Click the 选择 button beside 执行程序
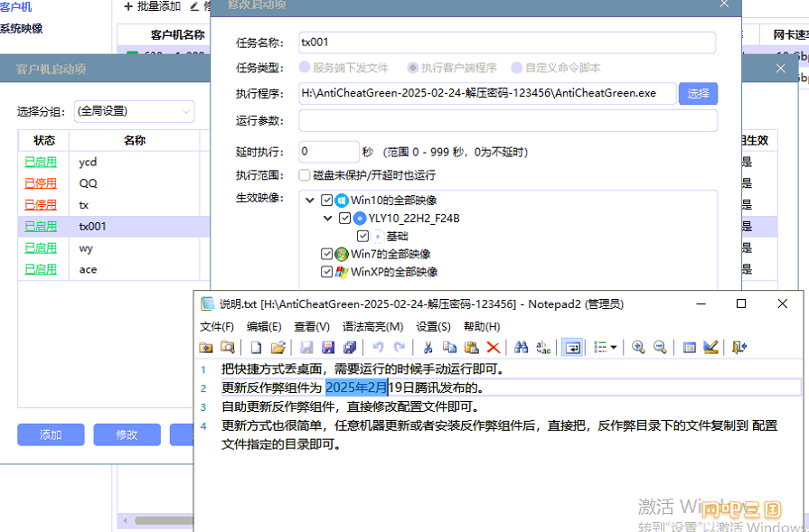Image resolution: width=809 pixels, height=532 pixels. click(698, 93)
